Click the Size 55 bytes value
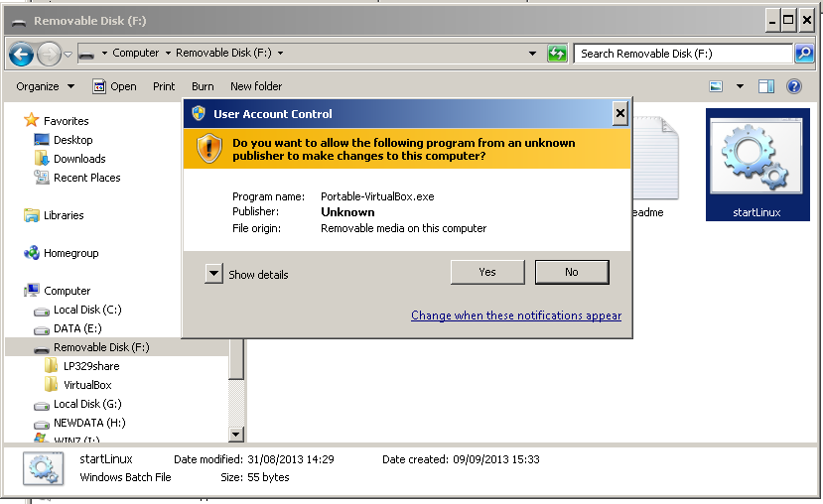The height and width of the screenshot is (504, 823). tap(268, 477)
